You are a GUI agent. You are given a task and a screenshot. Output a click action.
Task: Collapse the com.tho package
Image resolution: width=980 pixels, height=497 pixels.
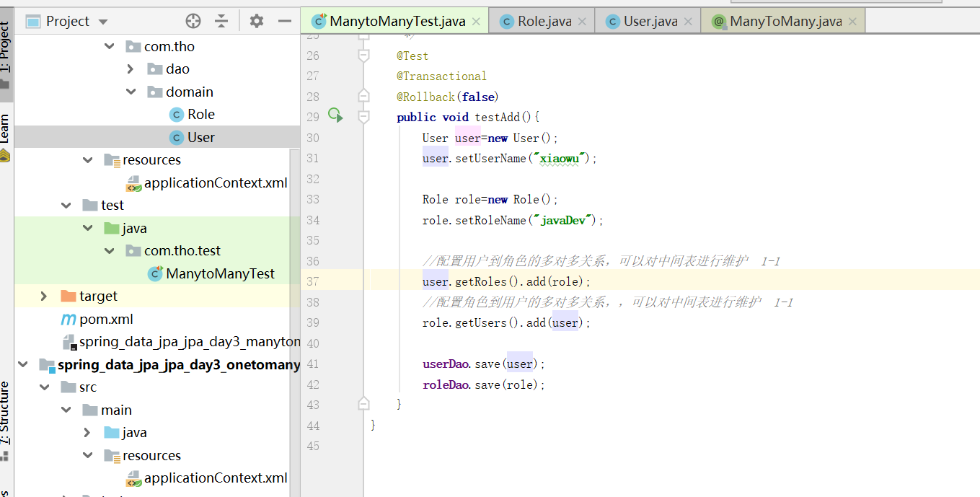[109, 46]
